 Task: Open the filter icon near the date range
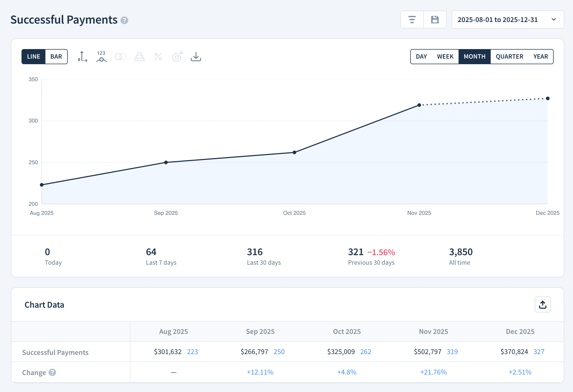(x=412, y=19)
